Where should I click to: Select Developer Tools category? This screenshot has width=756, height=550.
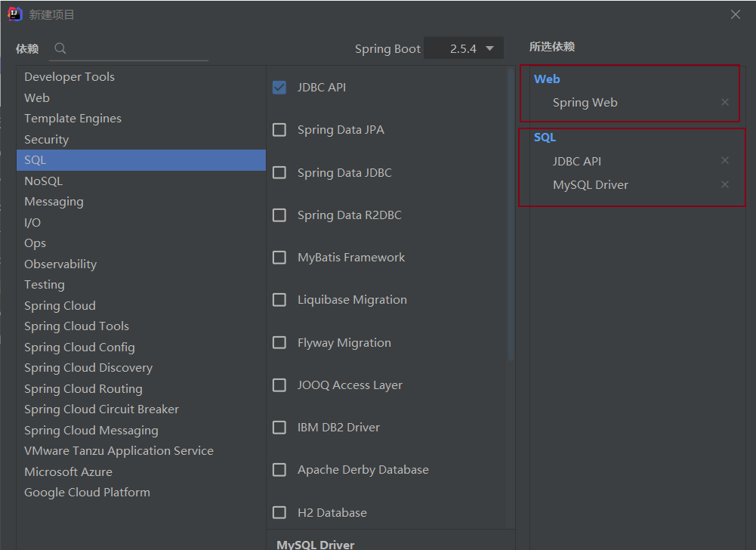(x=140, y=77)
